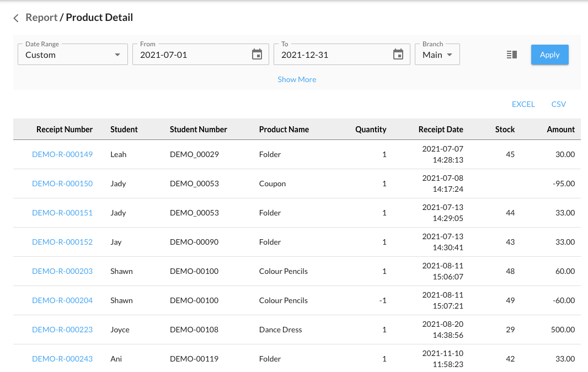Screen dimensions: 588x372
Task: Export the report as CSV
Action: (x=558, y=104)
